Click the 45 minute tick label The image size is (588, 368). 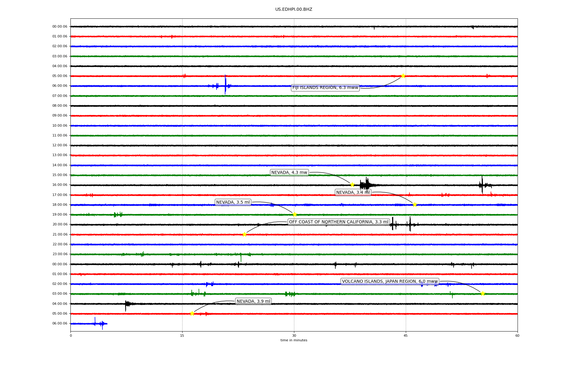tap(405, 335)
